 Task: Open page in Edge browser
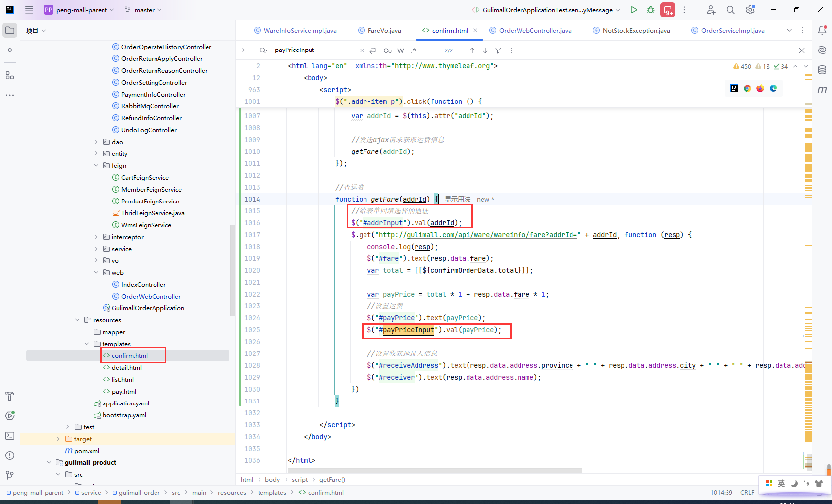pyautogui.click(x=773, y=88)
